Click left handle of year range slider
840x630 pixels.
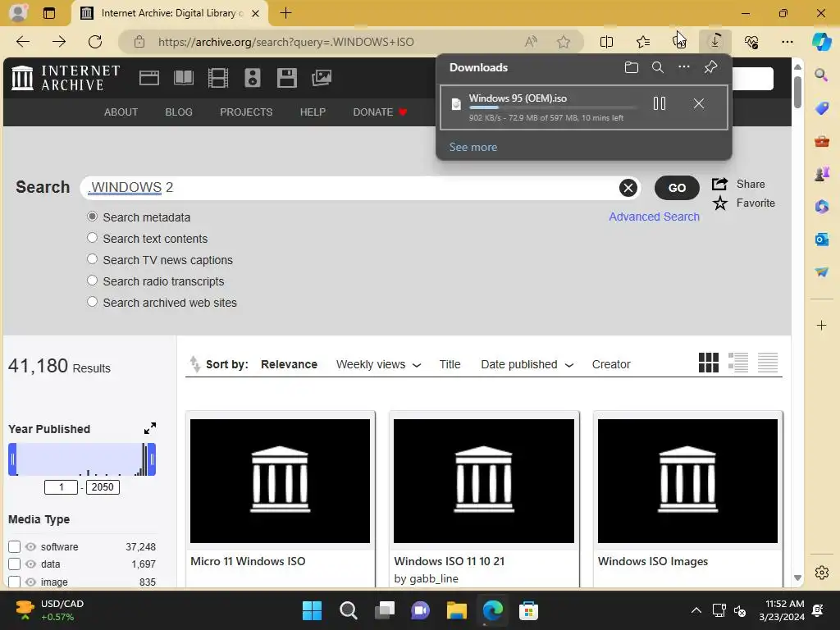(12, 459)
